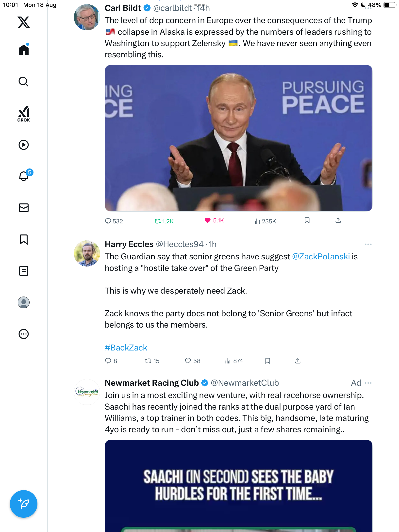Open the Video play icon in sidebar

click(24, 145)
